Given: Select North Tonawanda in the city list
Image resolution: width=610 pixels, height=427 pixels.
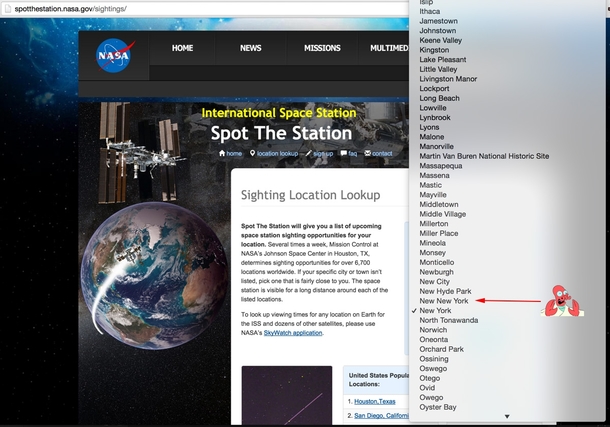Looking at the screenshot, I should pyautogui.click(x=449, y=320).
